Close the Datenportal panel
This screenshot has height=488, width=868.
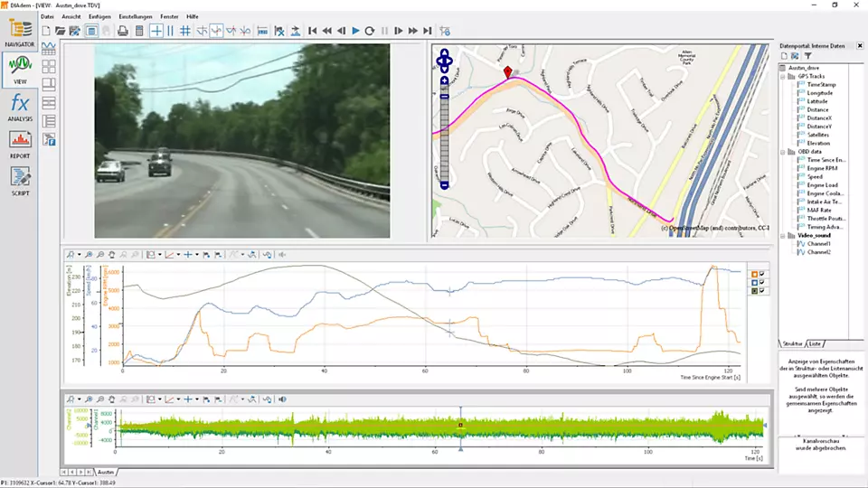pyautogui.click(x=860, y=46)
